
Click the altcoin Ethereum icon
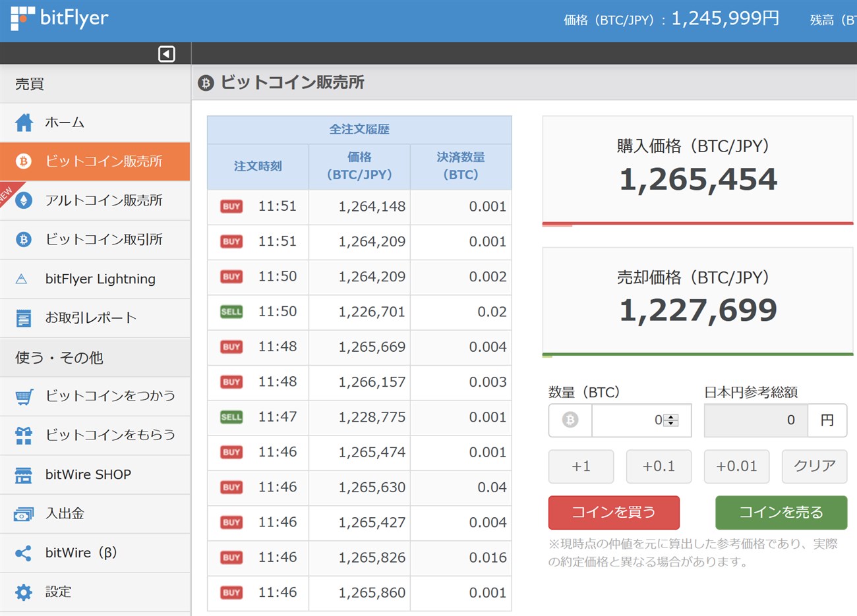(24, 200)
